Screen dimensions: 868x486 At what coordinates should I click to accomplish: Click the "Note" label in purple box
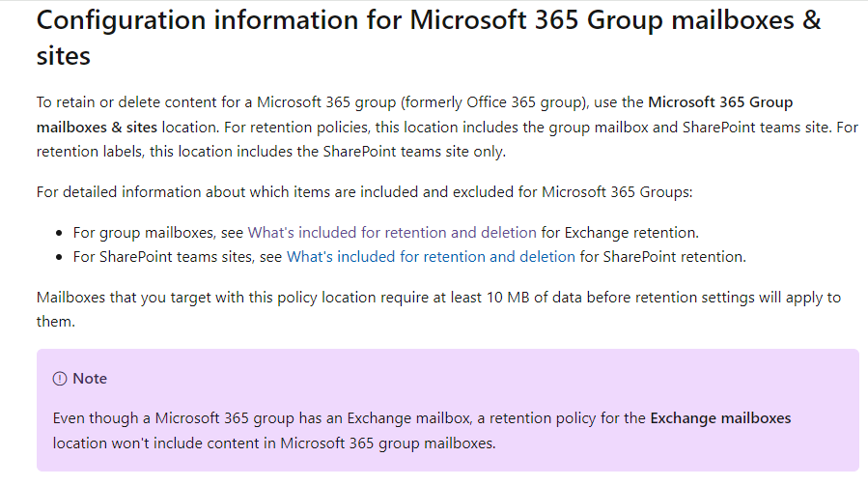coord(90,379)
